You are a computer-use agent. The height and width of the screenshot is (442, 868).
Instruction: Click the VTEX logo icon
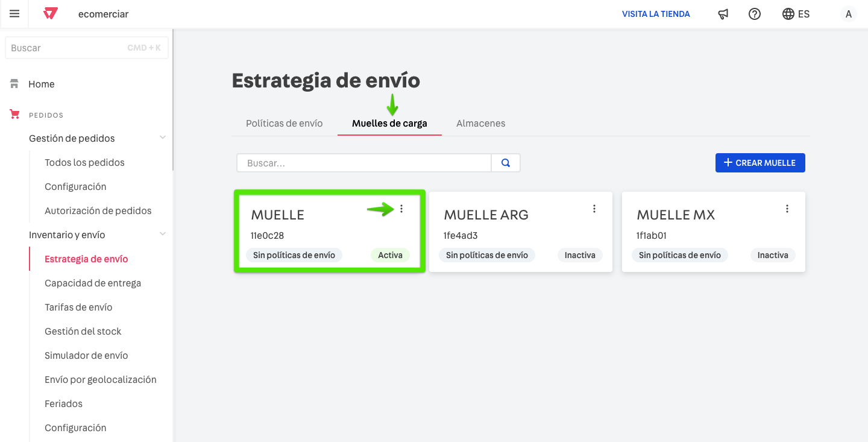51,14
